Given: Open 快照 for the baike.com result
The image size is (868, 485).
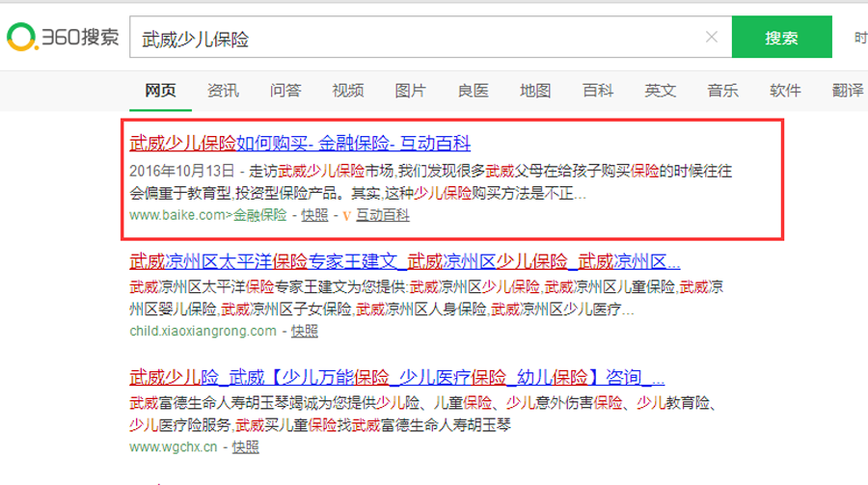Looking at the screenshot, I should [314, 215].
